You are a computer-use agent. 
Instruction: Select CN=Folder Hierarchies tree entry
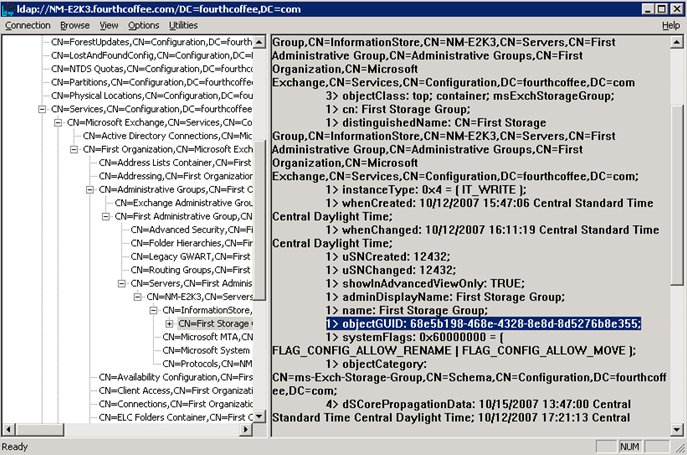pos(191,243)
